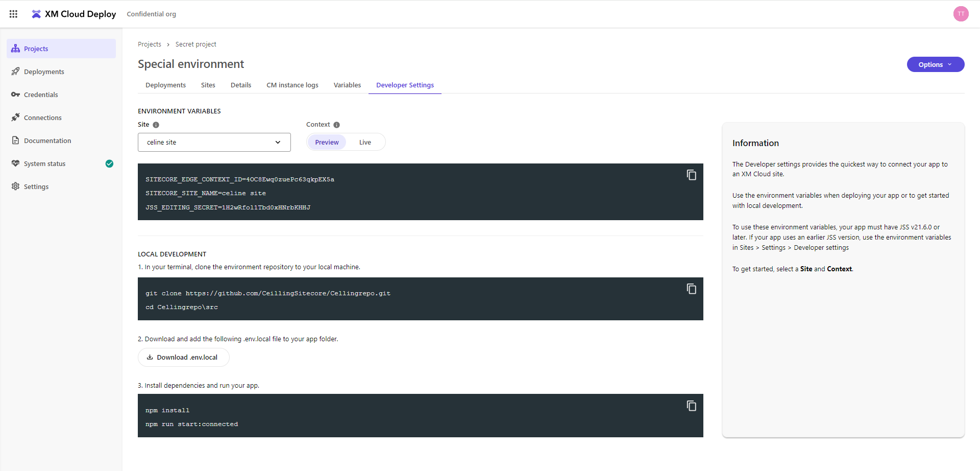Navigate to Secret project breadcrumb

[x=195, y=44]
